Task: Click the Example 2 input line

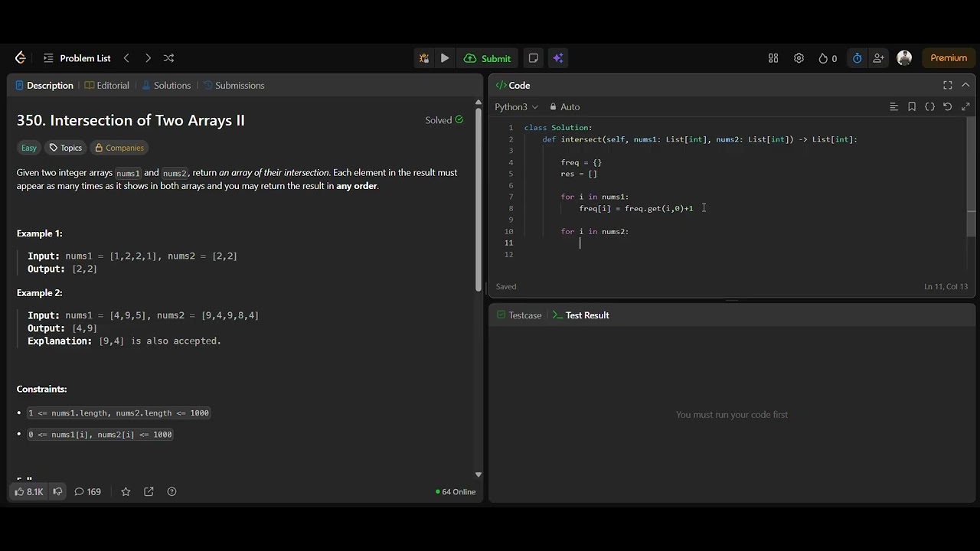Action: click(143, 315)
